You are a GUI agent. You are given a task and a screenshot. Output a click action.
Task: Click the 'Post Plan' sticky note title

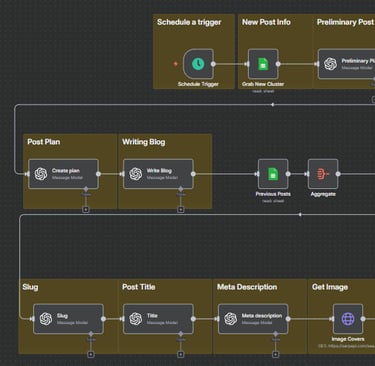44,142
